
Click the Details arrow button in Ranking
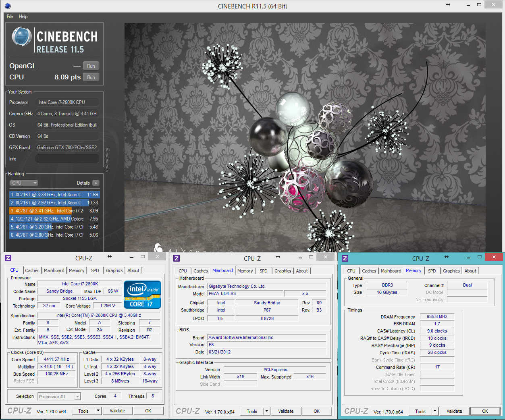coord(96,183)
